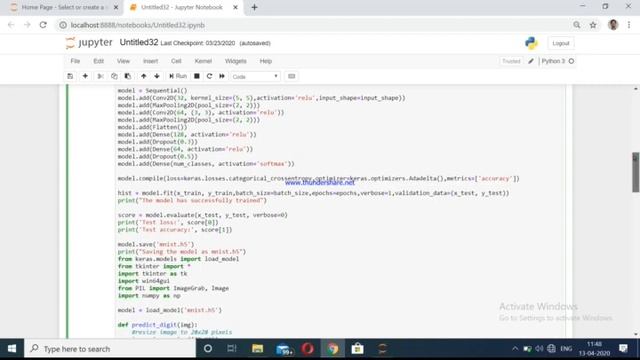Open volume control in system tray

pyautogui.click(x=539, y=349)
